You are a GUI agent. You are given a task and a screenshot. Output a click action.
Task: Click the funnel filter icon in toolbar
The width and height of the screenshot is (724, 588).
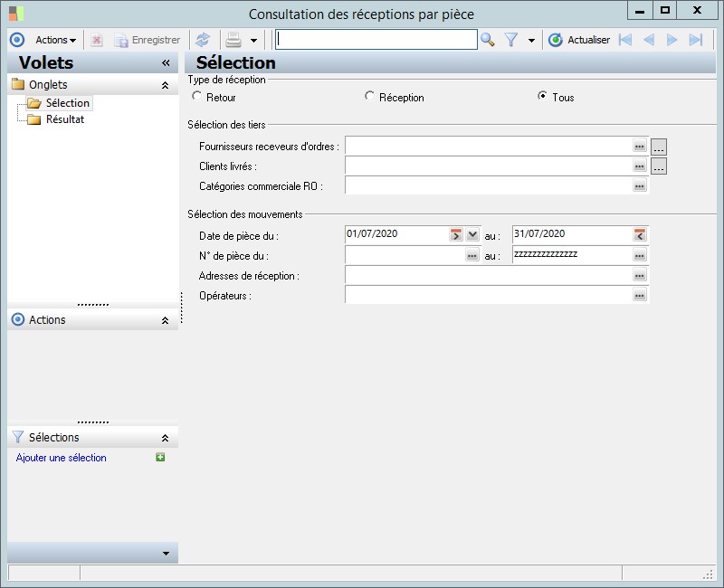coord(511,40)
